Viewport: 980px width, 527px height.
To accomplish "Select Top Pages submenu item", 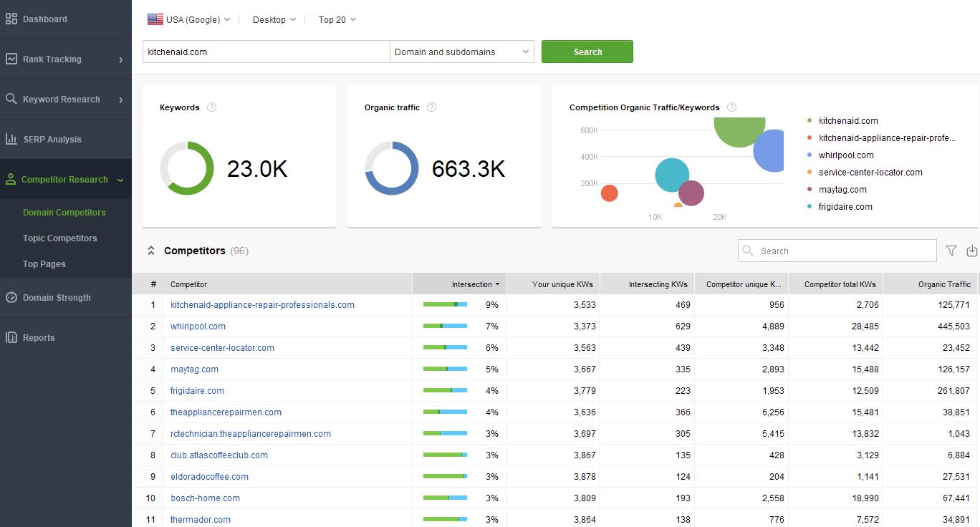I will pos(44,264).
